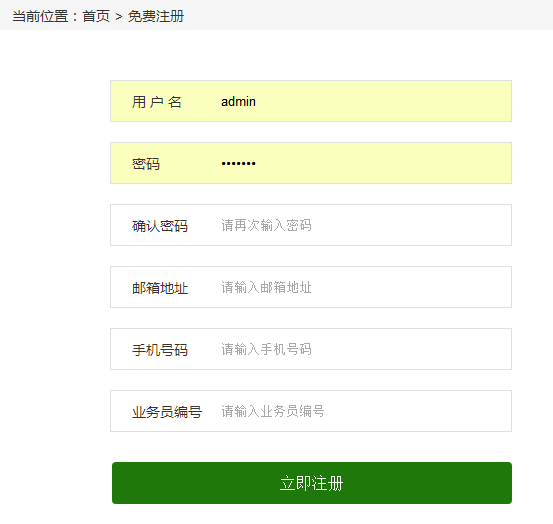This screenshot has height=524, width=553.
Task: Click the 当前位置 breadcrumb label
Action: pyautogui.click(x=40, y=16)
